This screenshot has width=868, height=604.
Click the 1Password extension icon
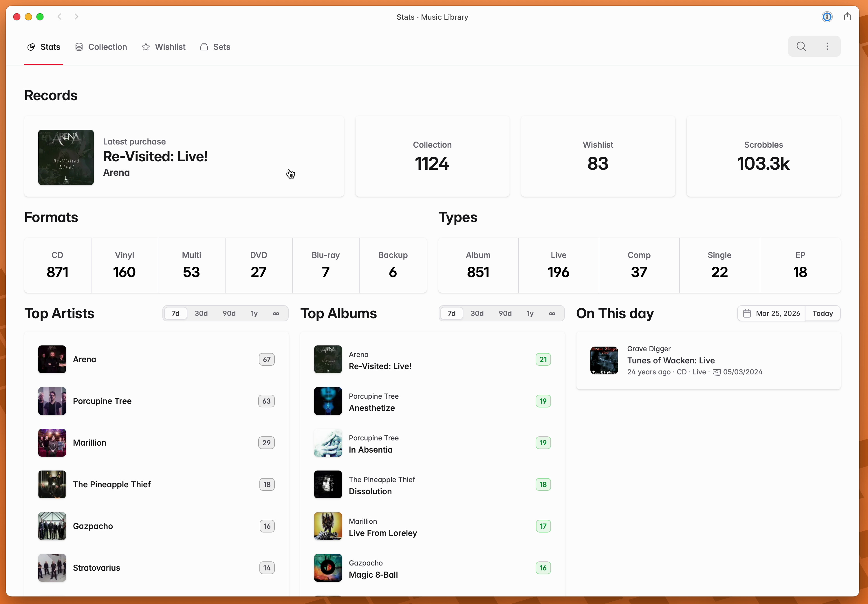827,17
